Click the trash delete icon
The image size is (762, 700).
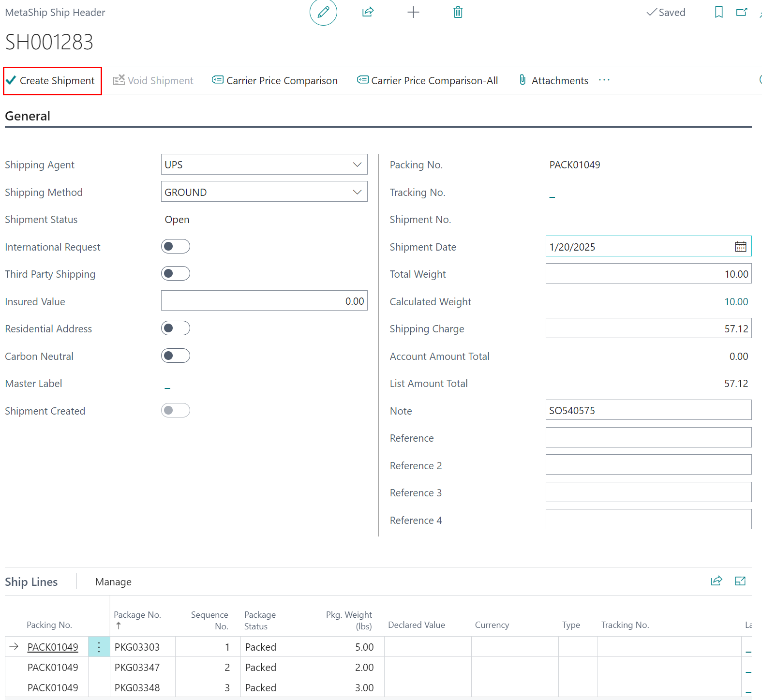[458, 12]
